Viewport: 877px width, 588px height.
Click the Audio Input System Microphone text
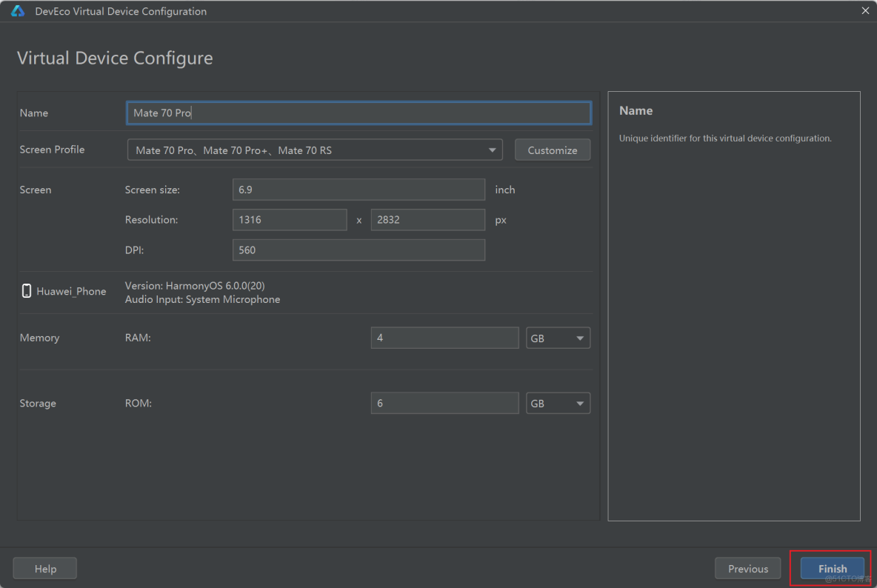coord(202,300)
